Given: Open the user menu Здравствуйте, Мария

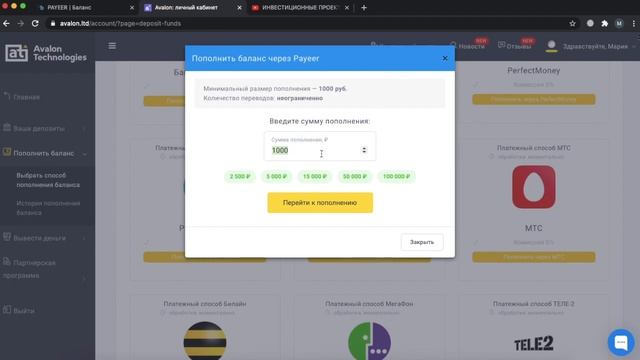Looking at the screenshot, I should 595,46.
